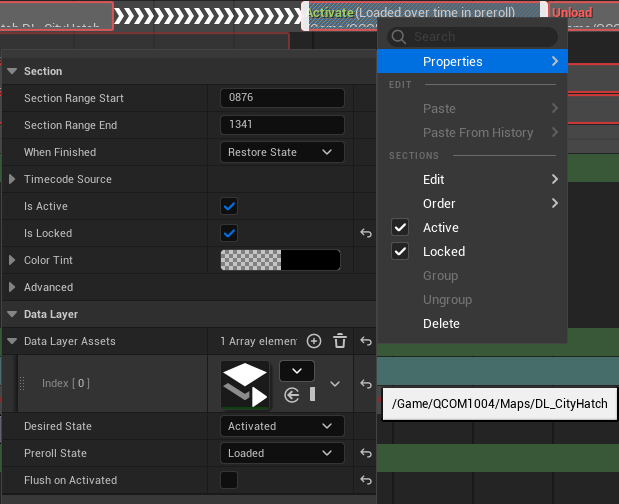Collapse the Section category

[12, 71]
